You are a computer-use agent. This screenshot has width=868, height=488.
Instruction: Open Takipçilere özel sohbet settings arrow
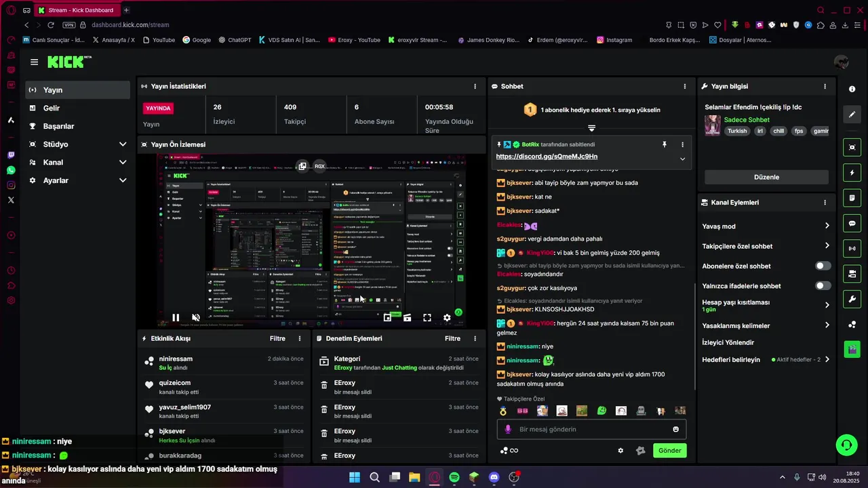click(x=827, y=245)
